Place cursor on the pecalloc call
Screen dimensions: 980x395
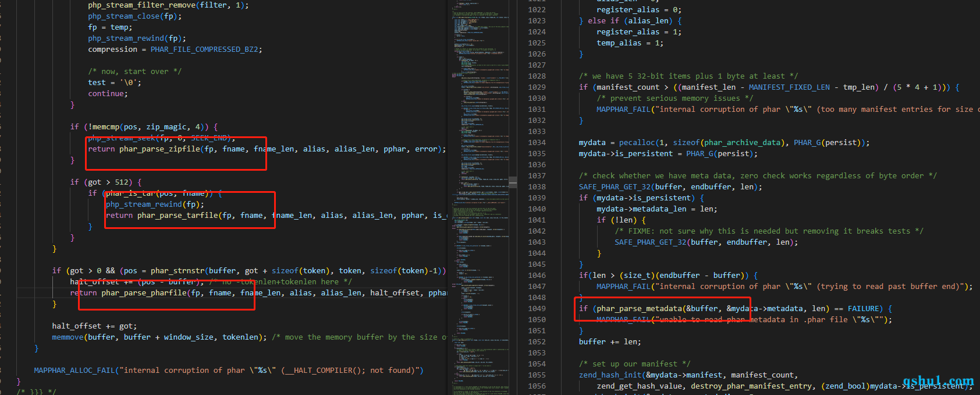point(637,143)
